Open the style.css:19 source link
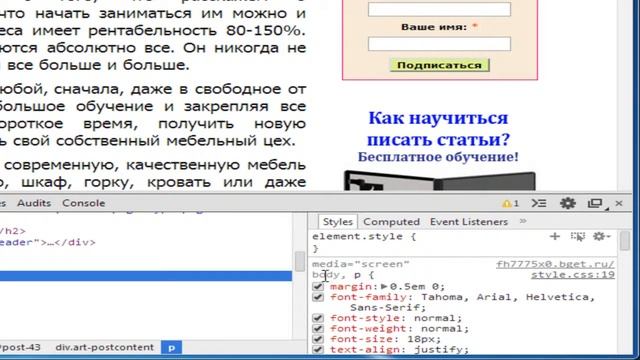 pyautogui.click(x=573, y=275)
